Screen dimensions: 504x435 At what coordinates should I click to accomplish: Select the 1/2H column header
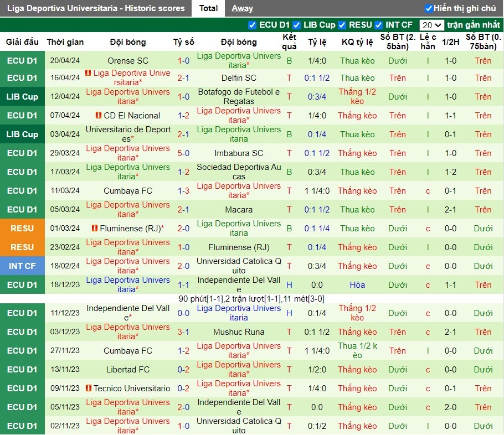point(450,42)
